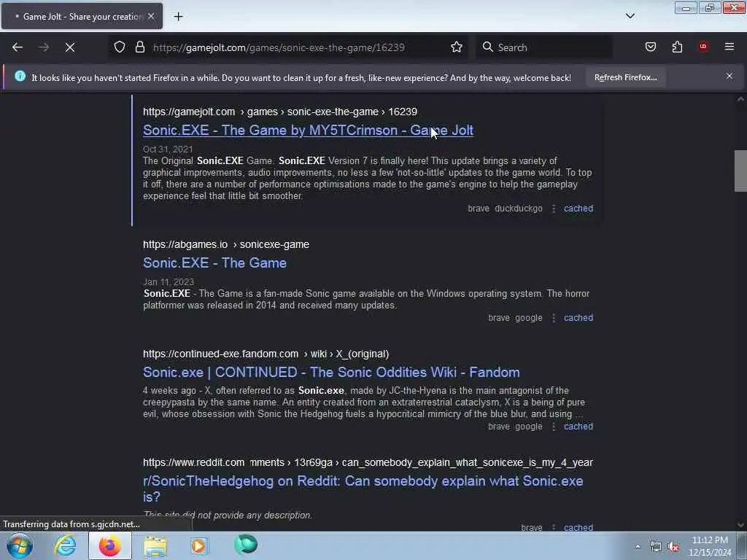Click the page vertical scrollbar thumb
747x560 pixels.
tap(740, 171)
